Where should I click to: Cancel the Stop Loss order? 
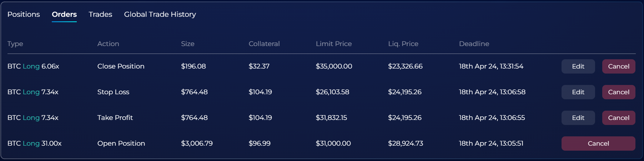[618, 92]
